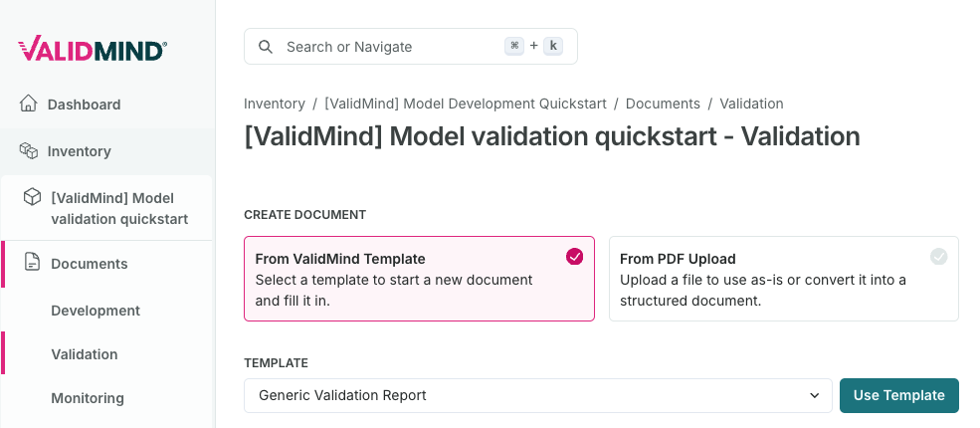
Task: Click the k key shortcut badge
Action: coord(553,46)
